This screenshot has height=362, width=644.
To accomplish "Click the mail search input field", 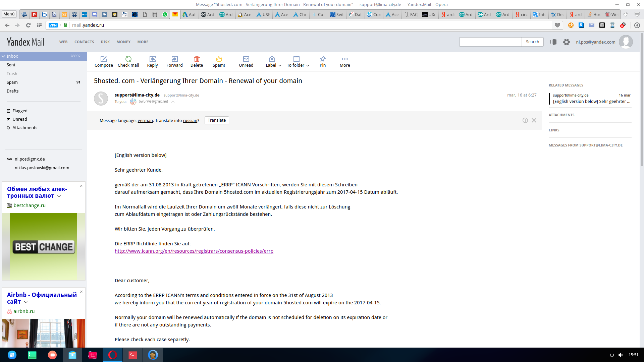I will pyautogui.click(x=490, y=42).
